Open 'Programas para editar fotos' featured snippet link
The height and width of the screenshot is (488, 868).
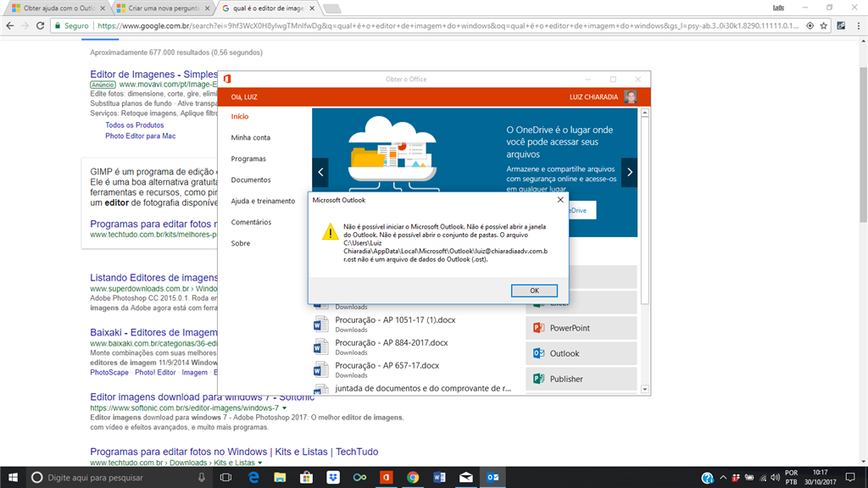coord(154,224)
